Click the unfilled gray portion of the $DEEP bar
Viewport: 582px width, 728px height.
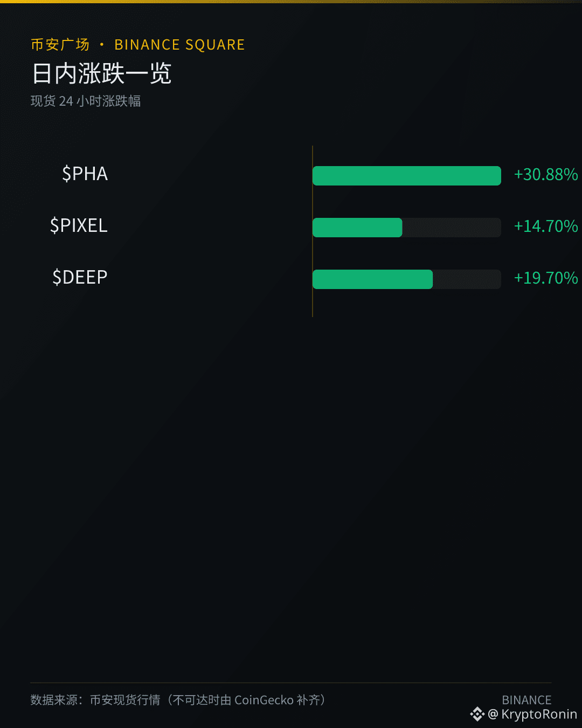click(x=467, y=279)
